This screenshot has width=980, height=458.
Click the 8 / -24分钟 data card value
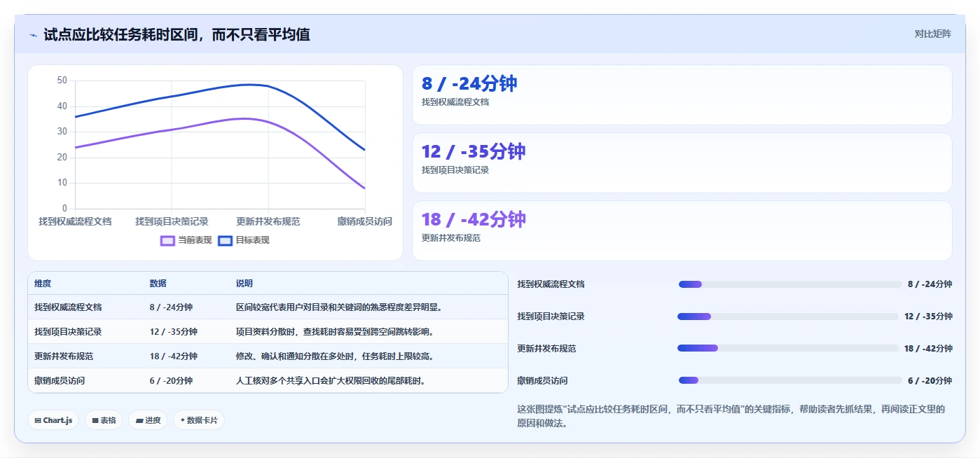(469, 83)
